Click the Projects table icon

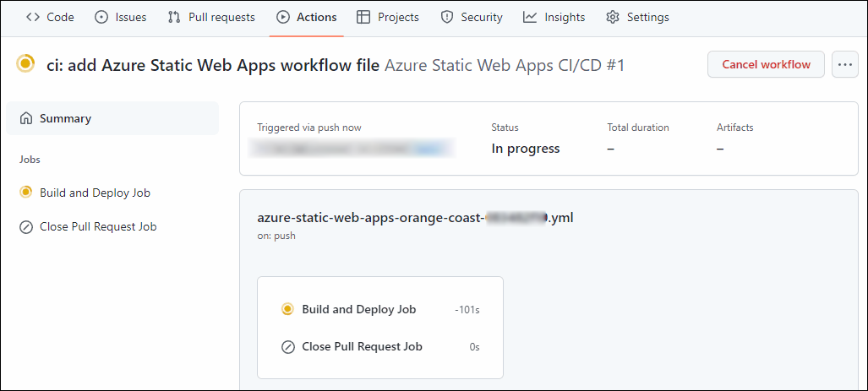(x=363, y=18)
